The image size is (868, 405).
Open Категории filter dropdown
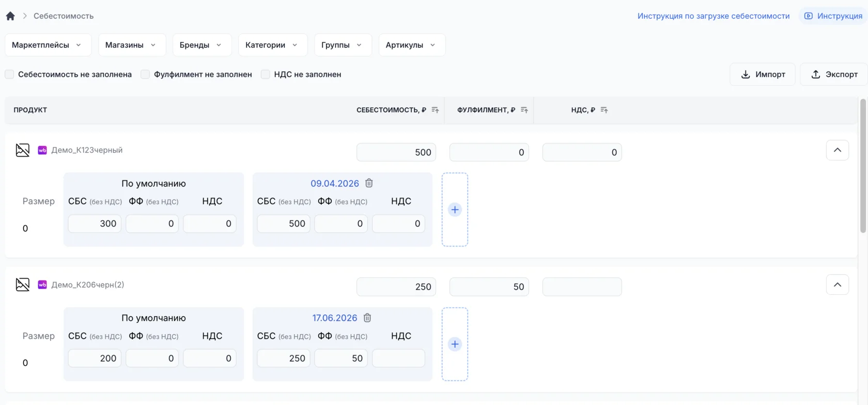(273, 45)
